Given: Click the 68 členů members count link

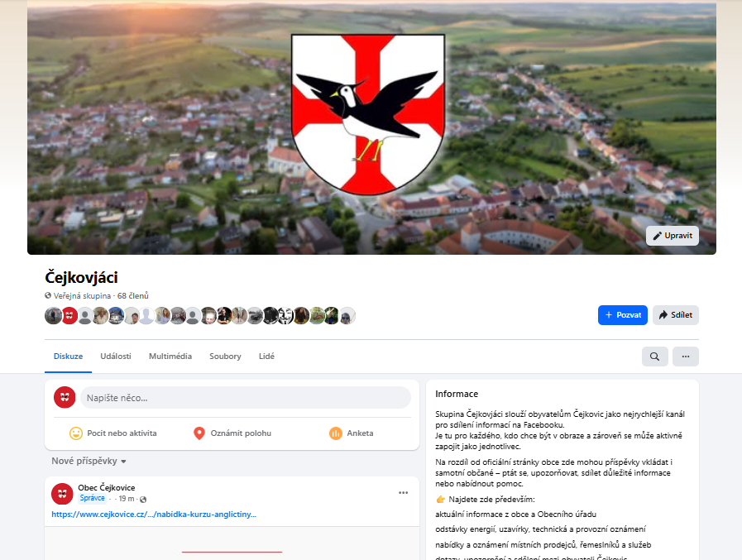Looking at the screenshot, I should click(133, 296).
